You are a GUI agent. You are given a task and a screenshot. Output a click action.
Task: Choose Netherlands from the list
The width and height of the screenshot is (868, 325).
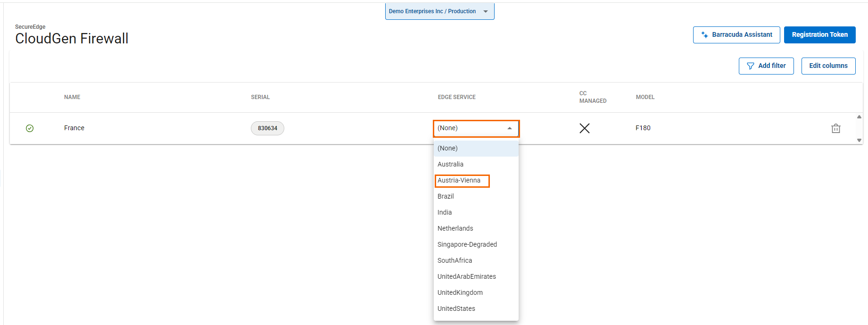(x=455, y=229)
